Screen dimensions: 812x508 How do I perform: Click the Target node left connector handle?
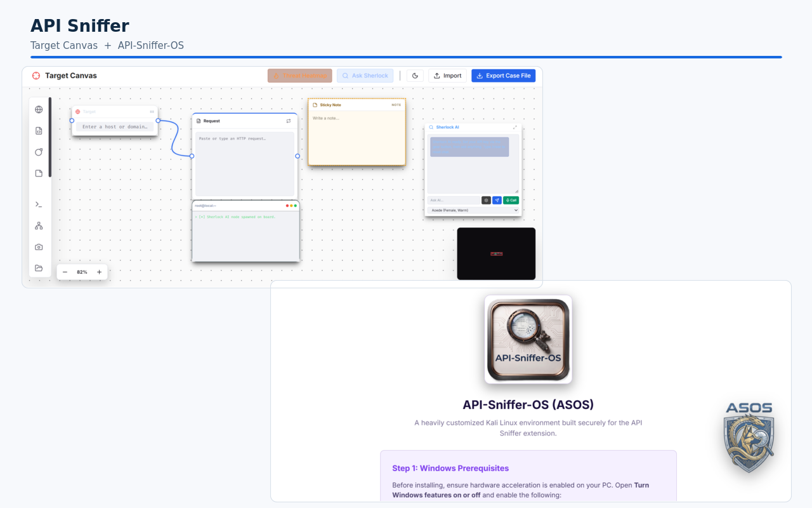(x=72, y=120)
